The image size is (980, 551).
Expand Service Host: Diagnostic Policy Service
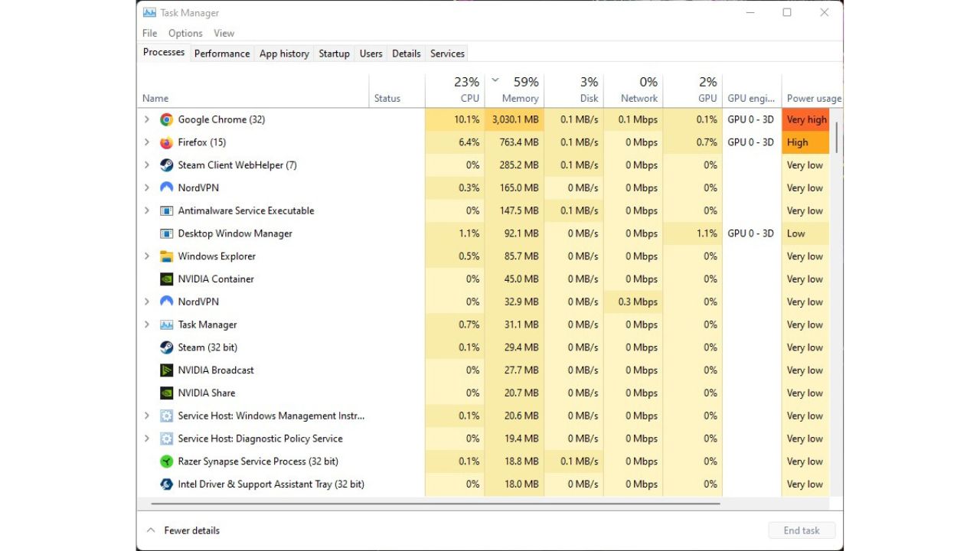click(x=147, y=439)
